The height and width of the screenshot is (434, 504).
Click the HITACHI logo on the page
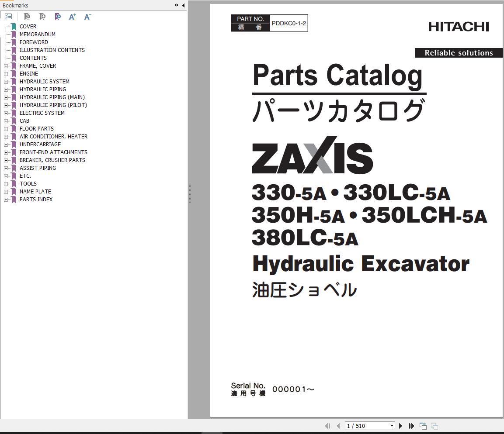point(459,27)
